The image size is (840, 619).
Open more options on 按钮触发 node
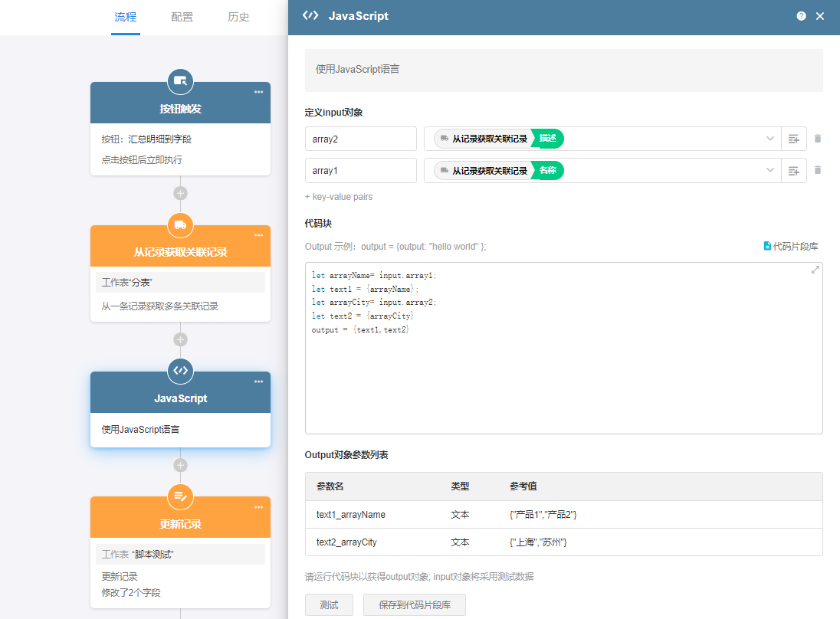(x=259, y=92)
